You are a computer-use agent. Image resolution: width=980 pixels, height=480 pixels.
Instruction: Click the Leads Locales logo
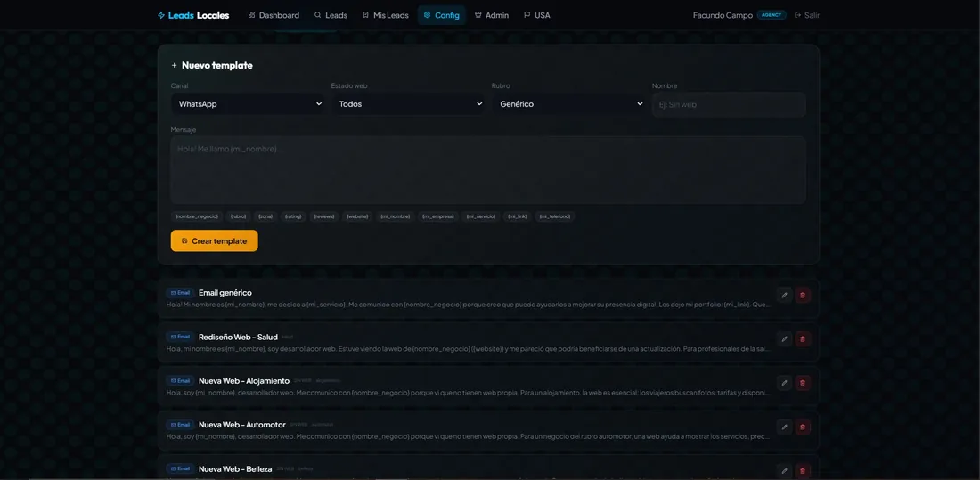193,15
